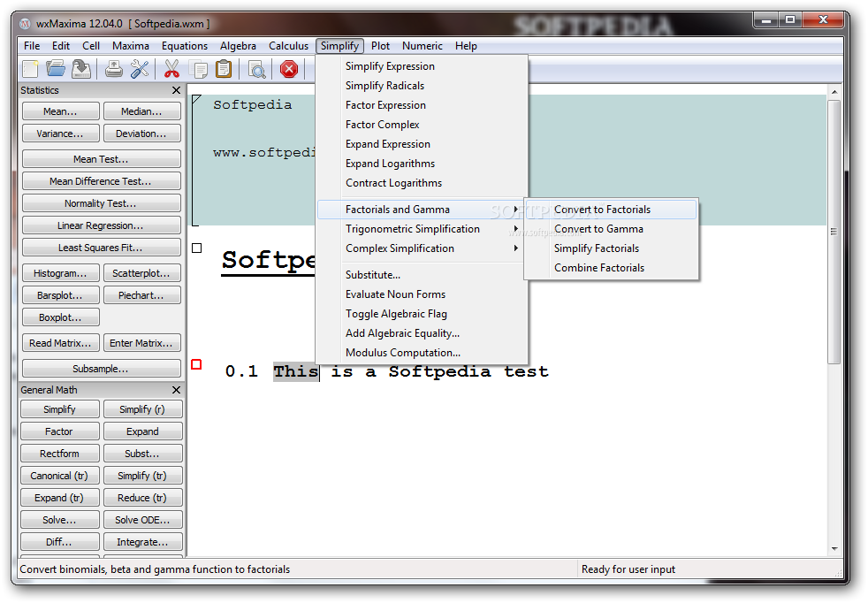Expand Factorials and Gamma submenu
This screenshot has width=868, height=603.
(x=421, y=210)
